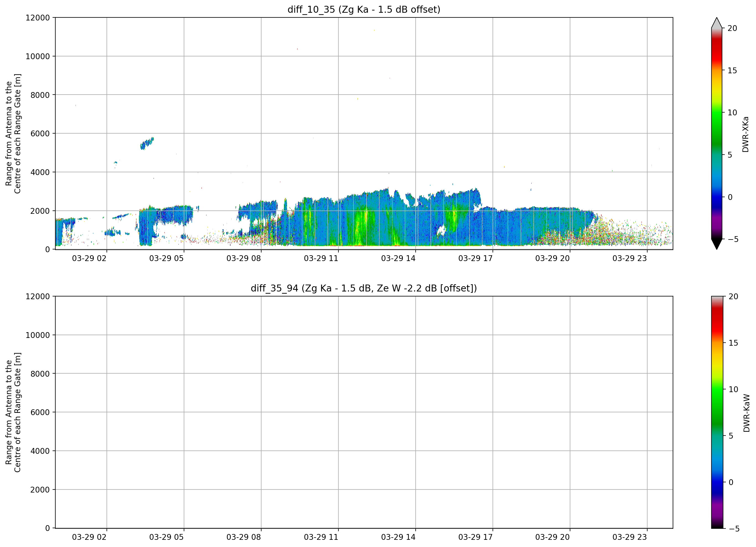756x547 pixels.
Task: Click the lower black arrow of DWR-XKa colorbar
Action: click(716, 244)
